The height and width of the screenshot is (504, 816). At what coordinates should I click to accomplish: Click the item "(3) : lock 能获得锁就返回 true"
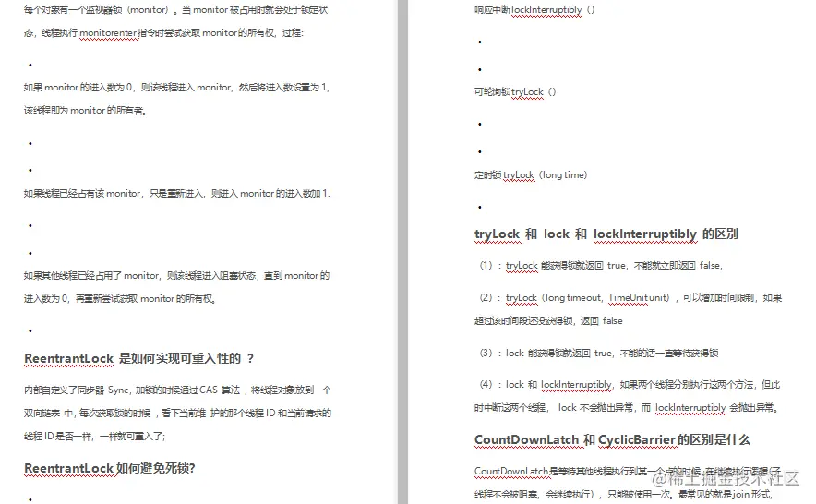click(x=598, y=353)
